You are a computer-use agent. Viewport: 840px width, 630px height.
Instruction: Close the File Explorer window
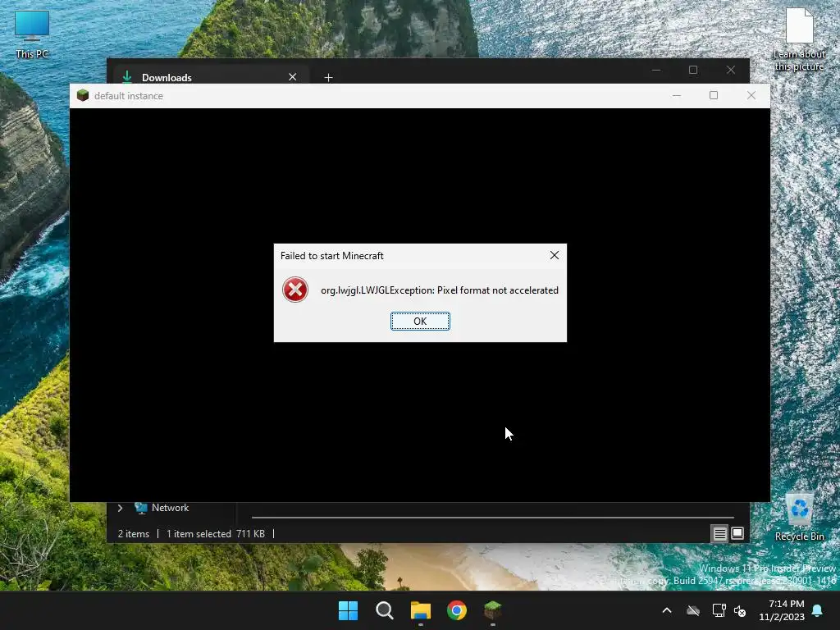coord(731,71)
